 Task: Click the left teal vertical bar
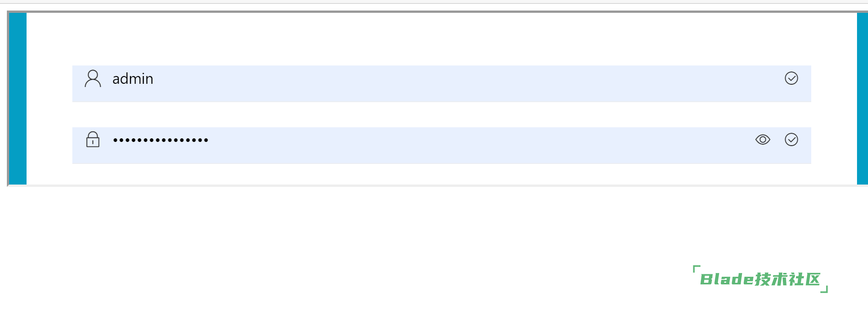[18, 98]
